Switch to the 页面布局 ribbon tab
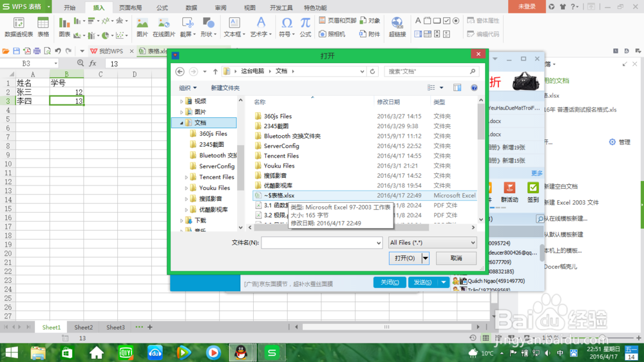 click(130, 7)
